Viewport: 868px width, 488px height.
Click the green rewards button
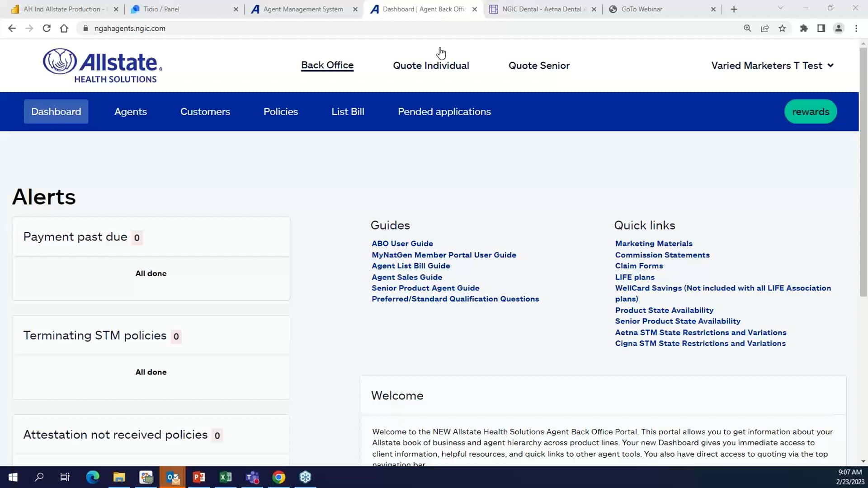coord(810,112)
